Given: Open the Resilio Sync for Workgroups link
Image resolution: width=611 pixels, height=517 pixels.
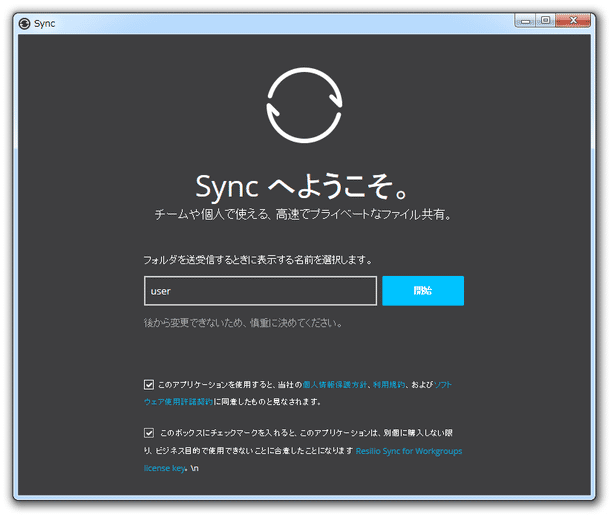Looking at the screenshot, I should [x=409, y=451].
